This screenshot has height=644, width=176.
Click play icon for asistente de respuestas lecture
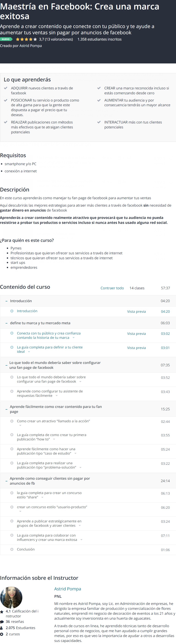coord(12,391)
